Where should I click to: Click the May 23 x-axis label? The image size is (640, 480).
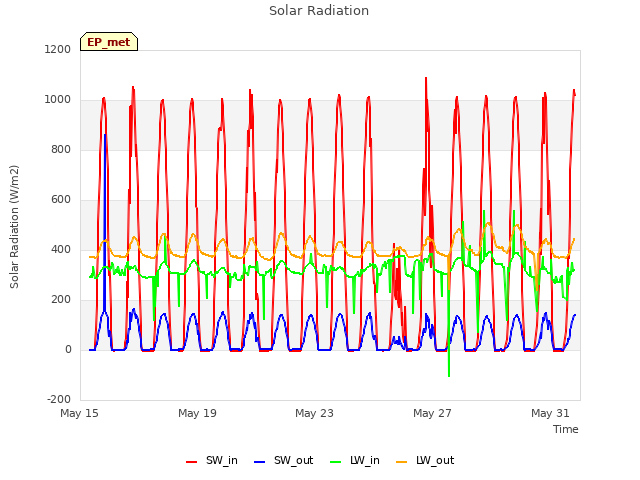[314, 413]
